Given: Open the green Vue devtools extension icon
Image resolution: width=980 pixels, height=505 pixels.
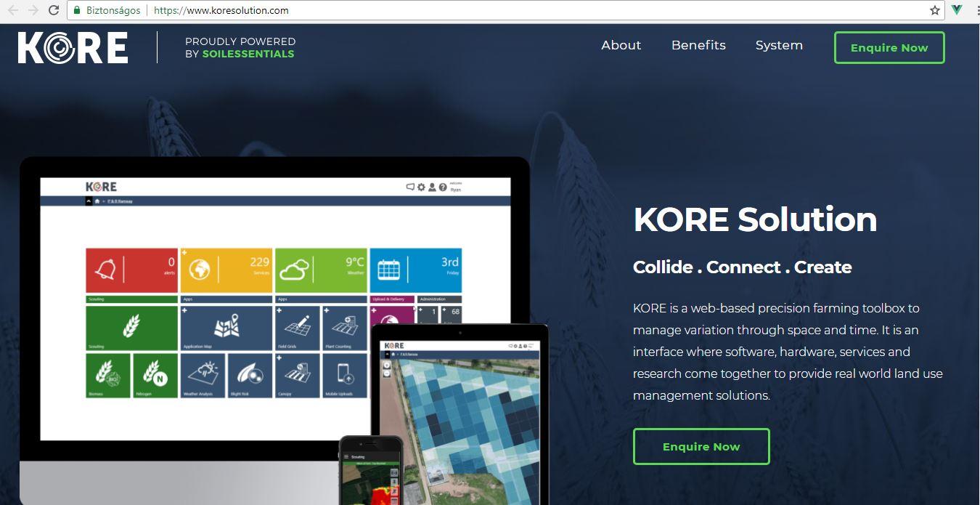Looking at the screenshot, I should (957, 10).
